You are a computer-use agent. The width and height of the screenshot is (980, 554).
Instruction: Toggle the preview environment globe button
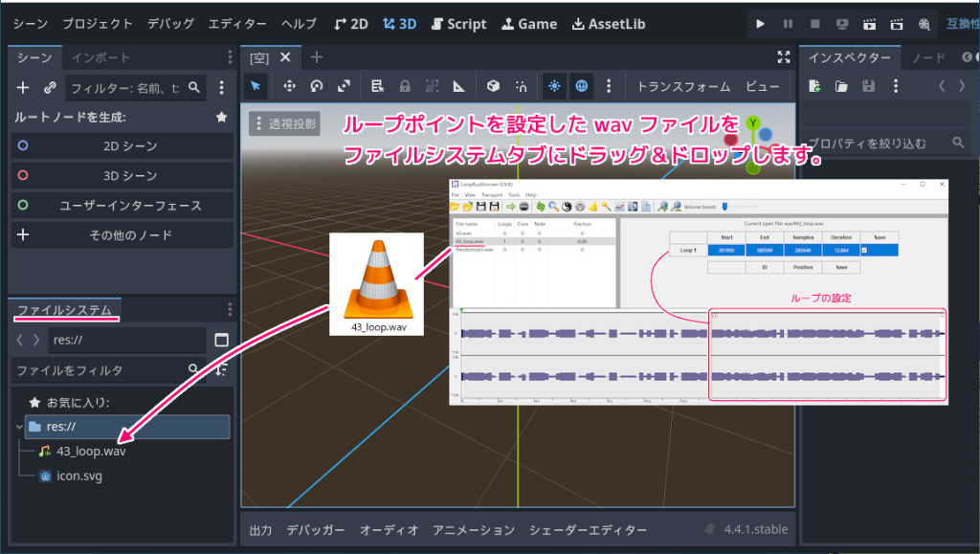(582, 86)
